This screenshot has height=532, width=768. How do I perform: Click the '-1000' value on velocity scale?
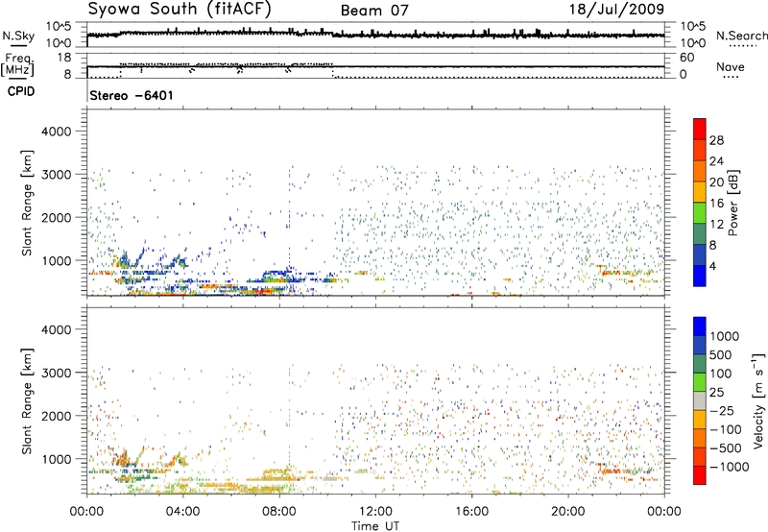[729, 467]
